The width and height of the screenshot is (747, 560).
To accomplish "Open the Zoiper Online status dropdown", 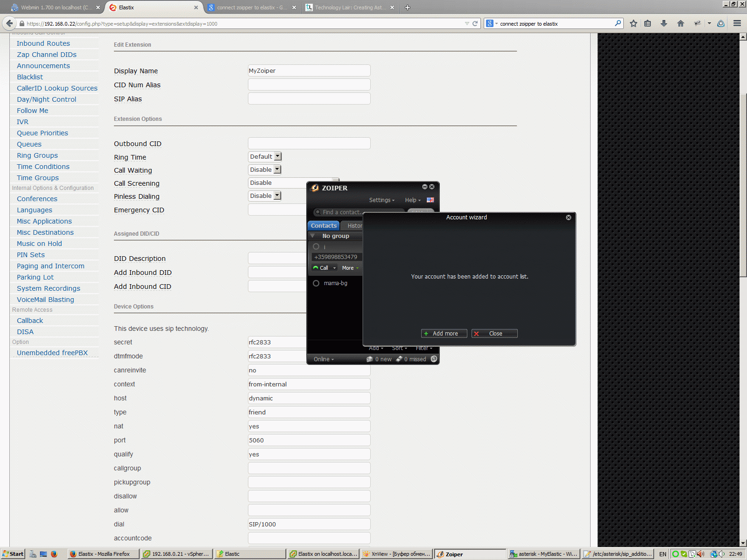I will click(x=324, y=359).
